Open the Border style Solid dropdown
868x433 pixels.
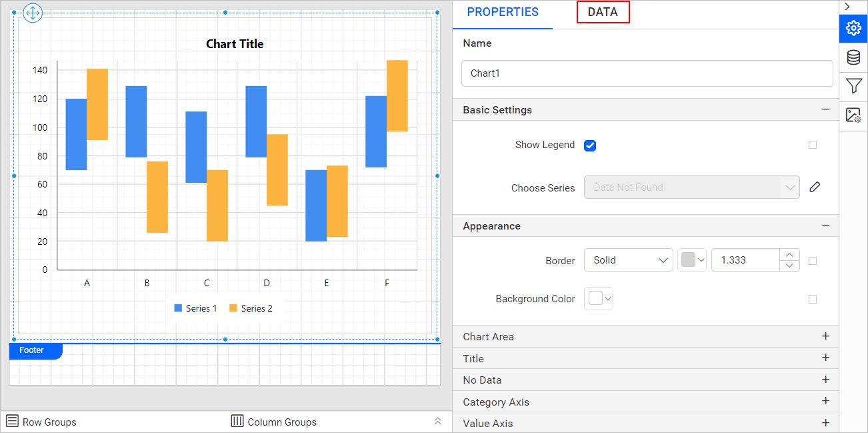click(x=628, y=260)
